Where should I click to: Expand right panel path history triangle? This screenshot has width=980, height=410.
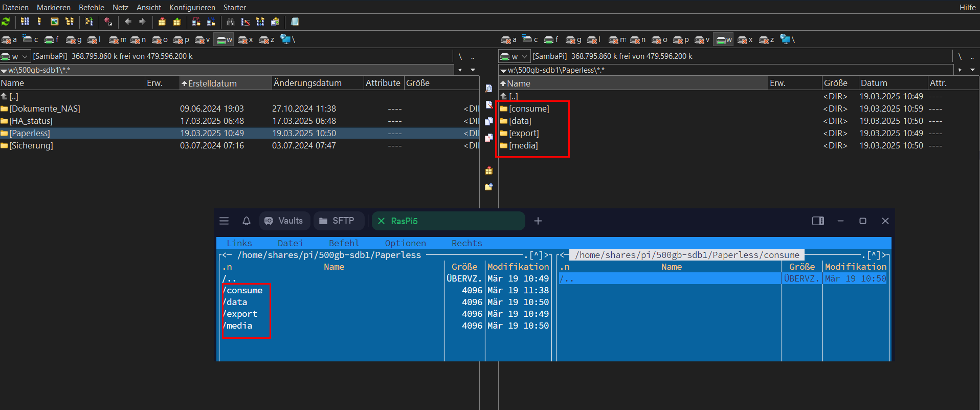[504, 71]
